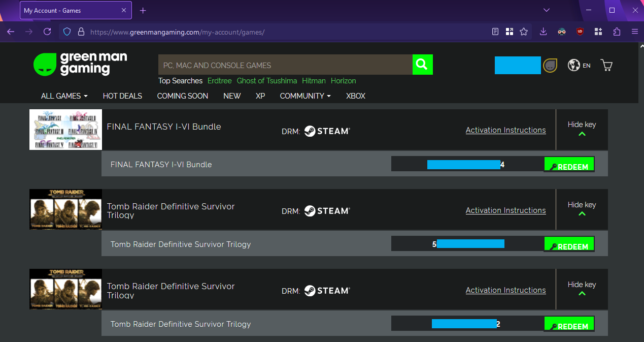Click the browser address bar URL
The image size is (644, 342).
(178, 32)
